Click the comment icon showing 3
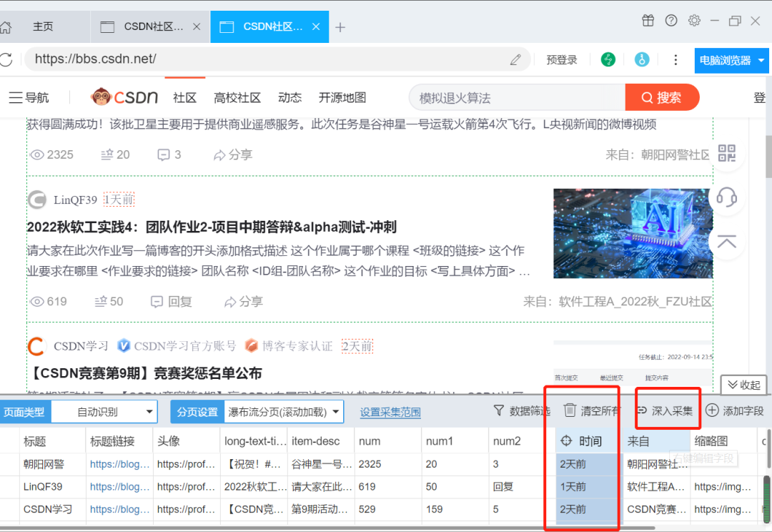Viewport: 772px width, 532px height. pyautogui.click(x=164, y=155)
